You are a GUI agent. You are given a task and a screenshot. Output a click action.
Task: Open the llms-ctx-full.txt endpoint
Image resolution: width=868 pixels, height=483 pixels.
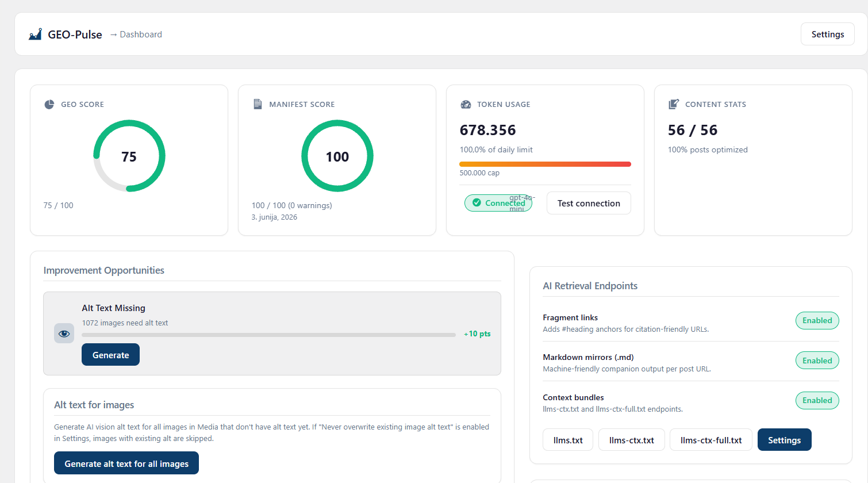coord(711,440)
